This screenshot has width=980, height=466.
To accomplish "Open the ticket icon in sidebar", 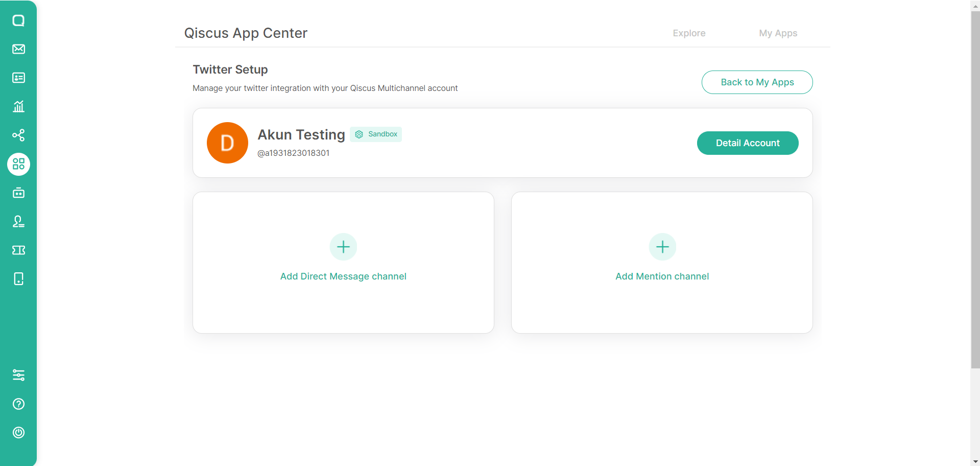I will tap(18, 250).
